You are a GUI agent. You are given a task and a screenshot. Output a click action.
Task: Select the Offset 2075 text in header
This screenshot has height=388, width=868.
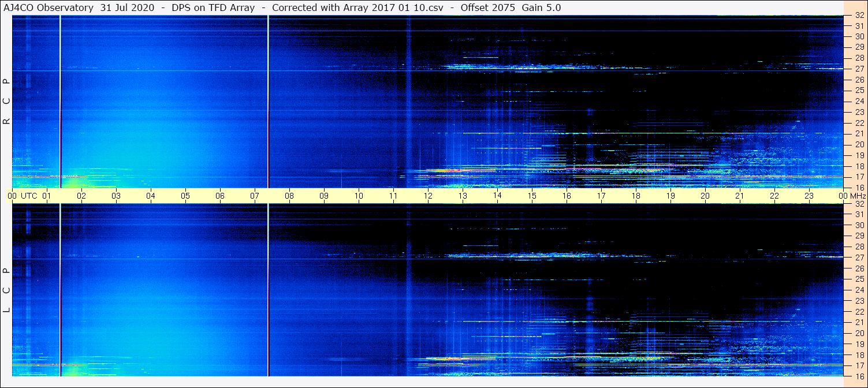pos(487,8)
